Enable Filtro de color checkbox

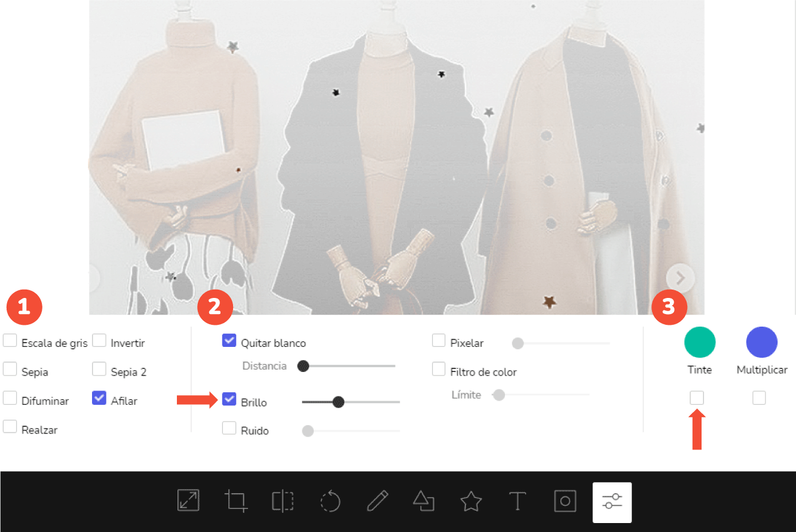439,370
